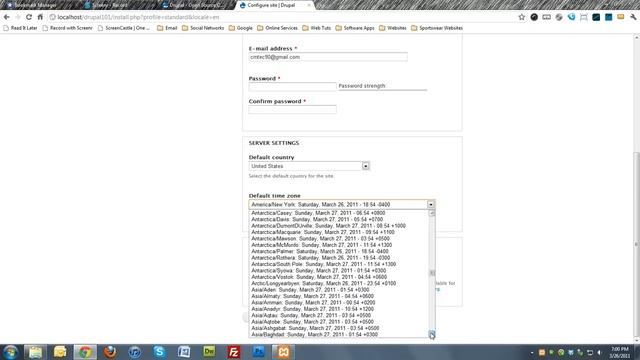Select Antarctica/Palmer time zone
Image resolution: width=640 pixels, height=360 pixels.
click(339, 251)
